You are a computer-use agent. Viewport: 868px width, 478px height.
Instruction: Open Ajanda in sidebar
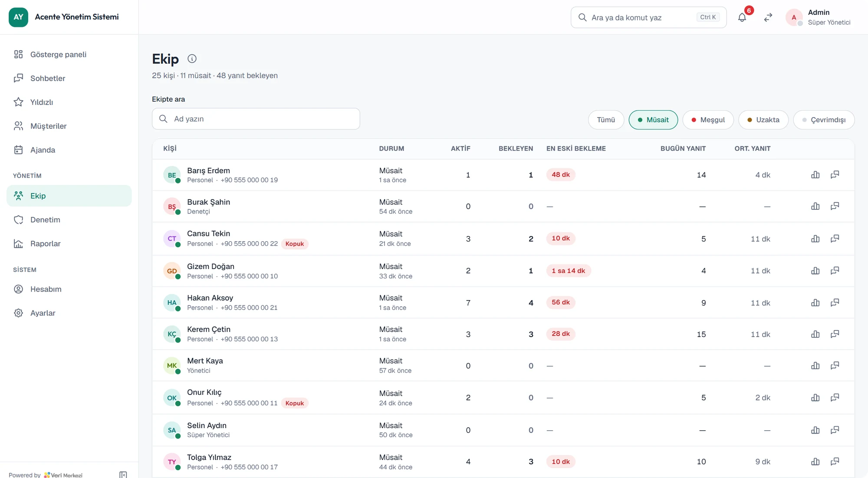[69, 150]
